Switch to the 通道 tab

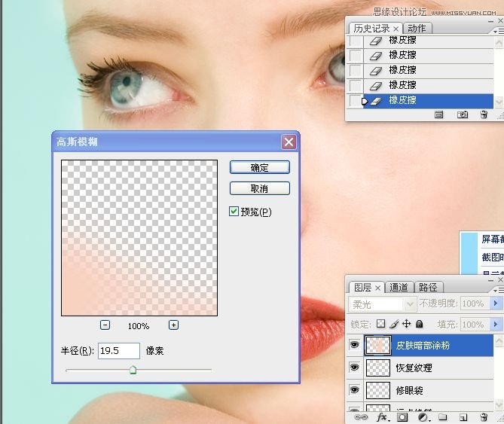399,287
